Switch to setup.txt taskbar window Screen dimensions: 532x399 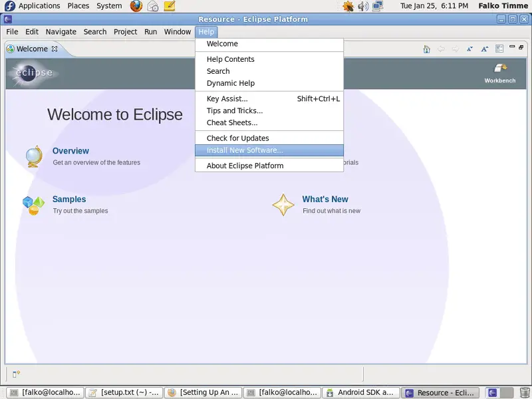tap(124, 392)
